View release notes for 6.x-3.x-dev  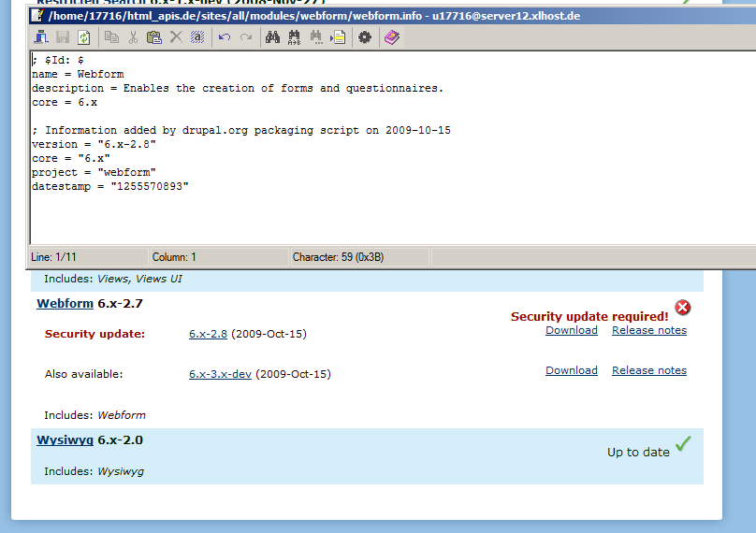click(649, 370)
